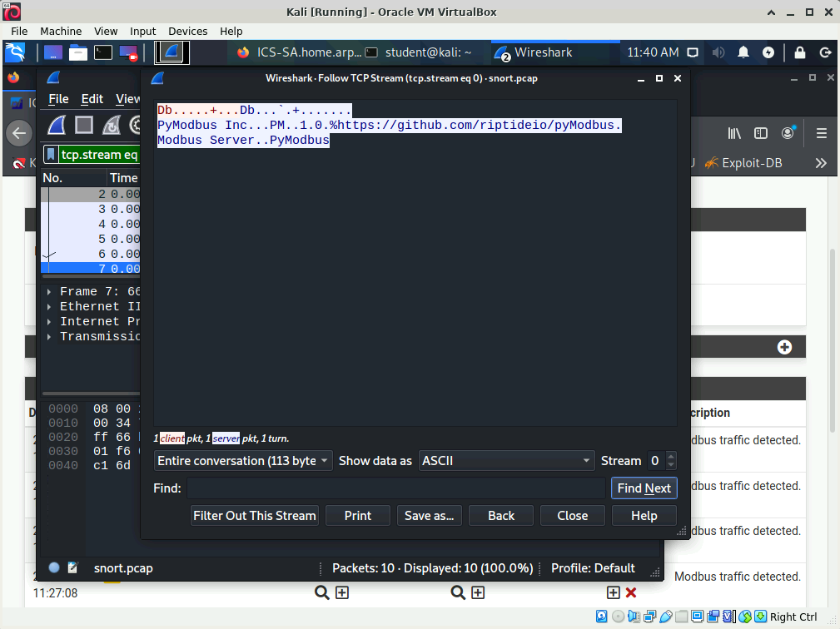Viewport: 840px width, 629px height.
Task: Click the Wireshark fin launcher in the panel
Action: click(x=171, y=52)
